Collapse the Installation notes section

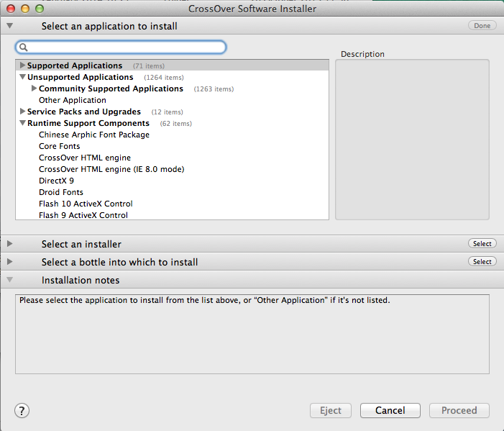tap(9, 279)
